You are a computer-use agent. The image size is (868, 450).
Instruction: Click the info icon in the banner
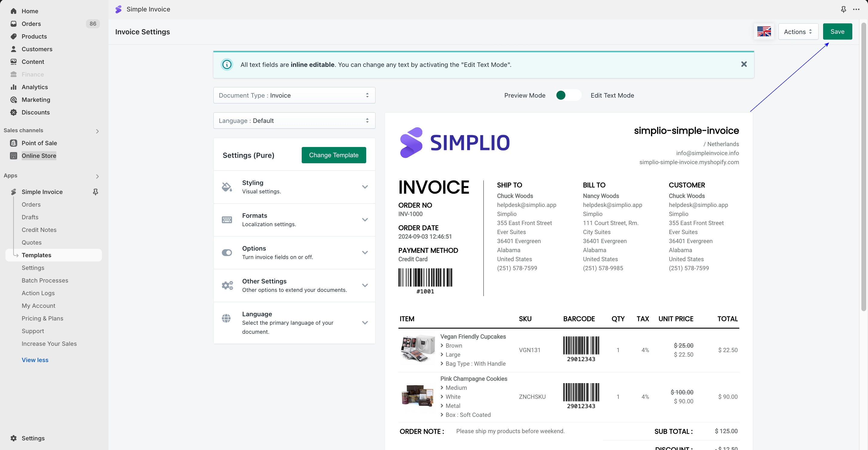click(x=227, y=64)
